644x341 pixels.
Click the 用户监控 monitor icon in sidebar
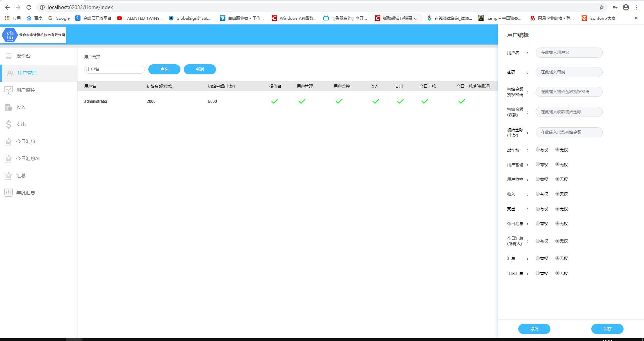8,90
